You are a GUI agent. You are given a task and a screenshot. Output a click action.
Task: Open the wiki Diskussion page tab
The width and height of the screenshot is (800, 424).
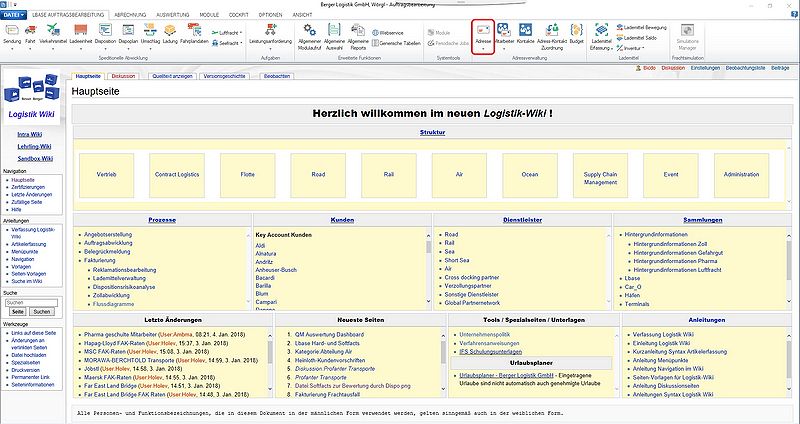(x=123, y=76)
